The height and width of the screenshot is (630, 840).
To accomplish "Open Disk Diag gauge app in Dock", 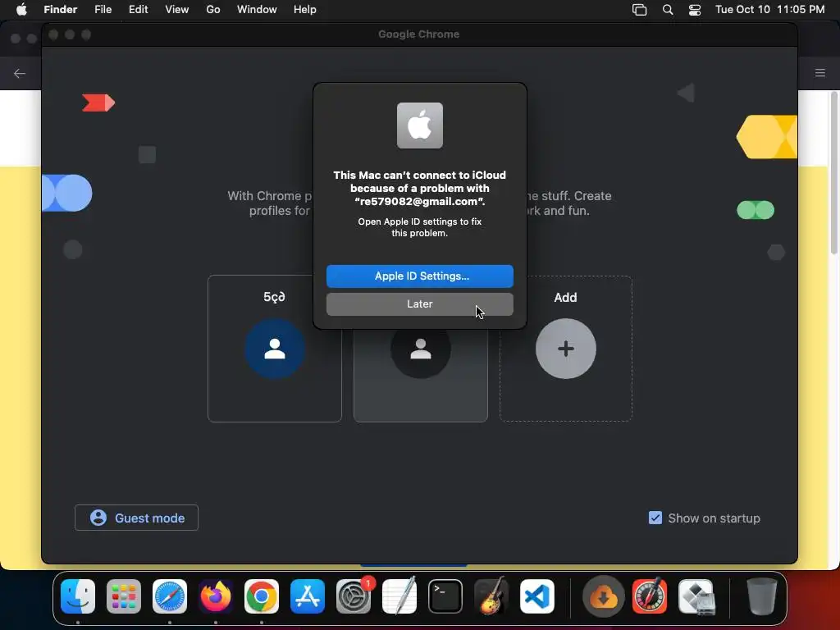I will [x=650, y=596].
